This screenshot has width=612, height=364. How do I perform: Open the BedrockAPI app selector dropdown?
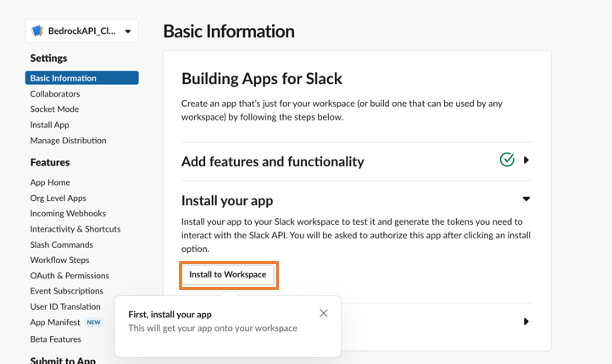(82, 31)
